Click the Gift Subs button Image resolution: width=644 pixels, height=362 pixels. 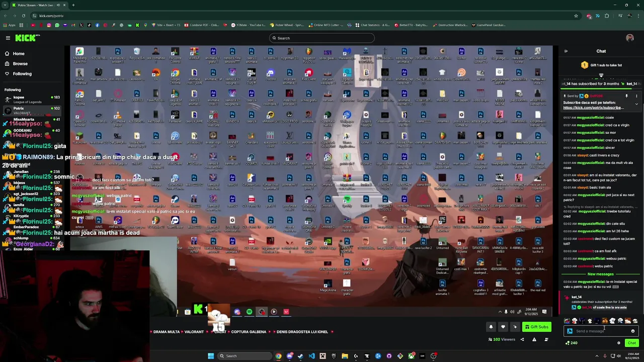tap(536, 327)
